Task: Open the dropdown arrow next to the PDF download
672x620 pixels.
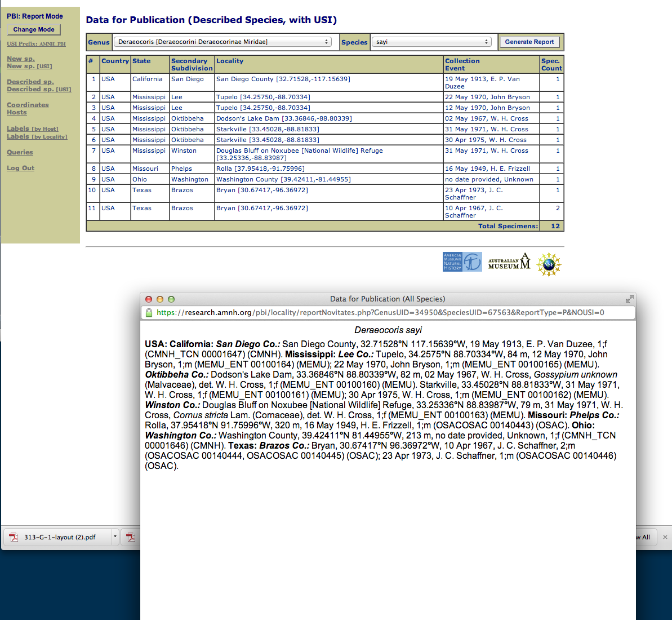Action: coord(115,537)
